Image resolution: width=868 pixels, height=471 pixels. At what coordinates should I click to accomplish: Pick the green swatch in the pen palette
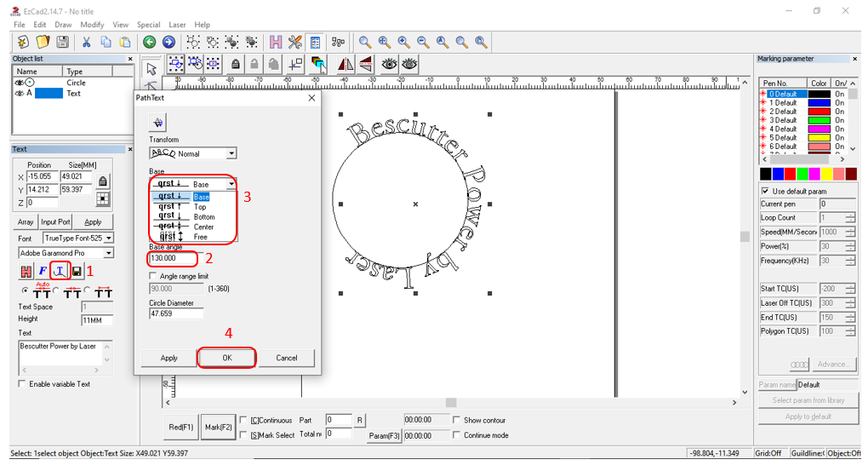802,174
